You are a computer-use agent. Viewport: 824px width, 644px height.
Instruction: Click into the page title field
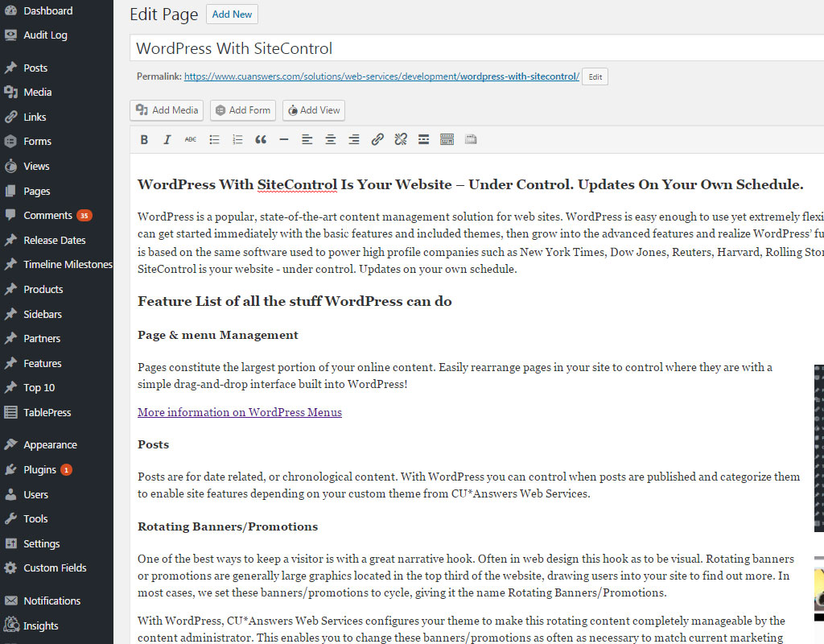475,48
